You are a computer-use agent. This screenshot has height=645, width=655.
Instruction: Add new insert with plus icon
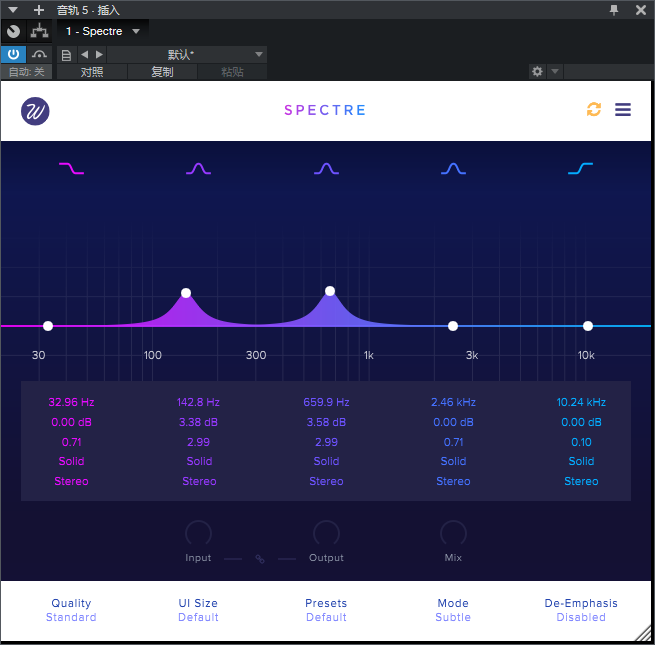pos(39,10)
